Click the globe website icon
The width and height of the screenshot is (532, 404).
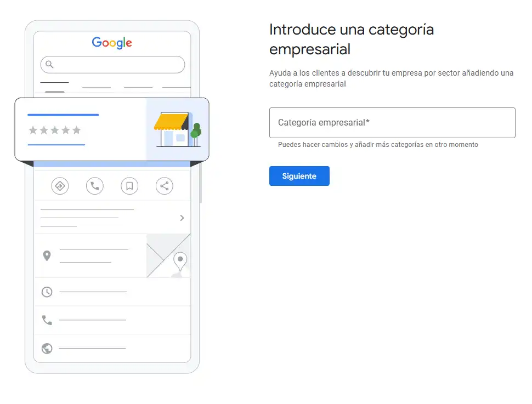coord(47,347)
